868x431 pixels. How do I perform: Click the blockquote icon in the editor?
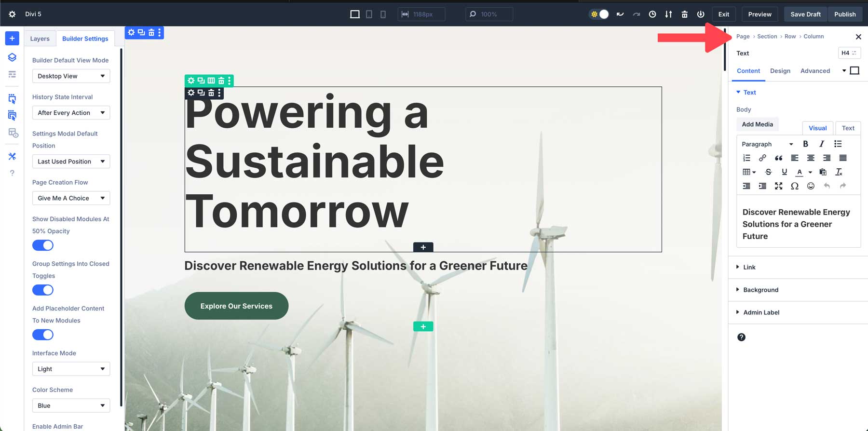pyautogui.click(x=778, y=158)
